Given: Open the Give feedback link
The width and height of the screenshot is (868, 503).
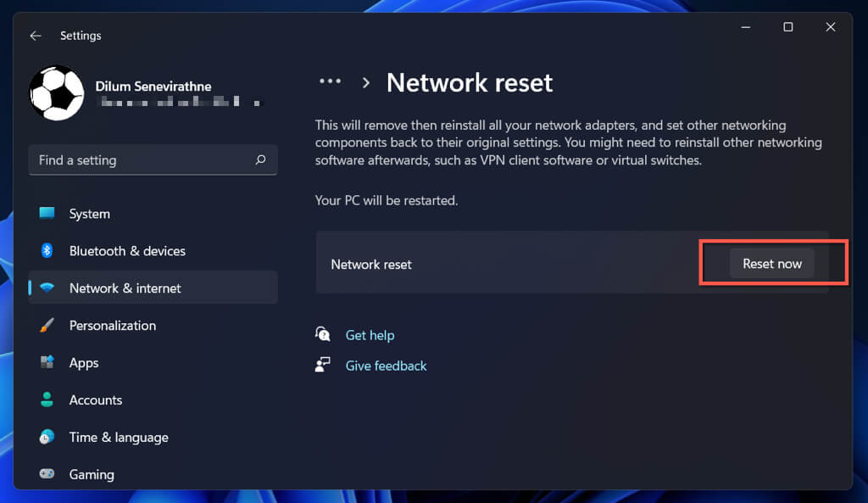Looking at the screenshot, I should (x=386, y=366).
